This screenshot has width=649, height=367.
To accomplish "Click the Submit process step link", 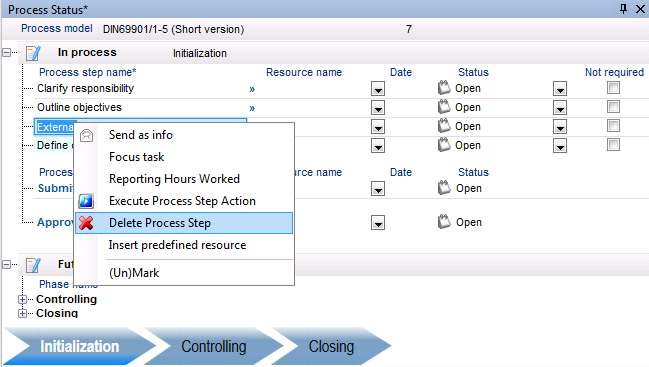I will (55, 188).
